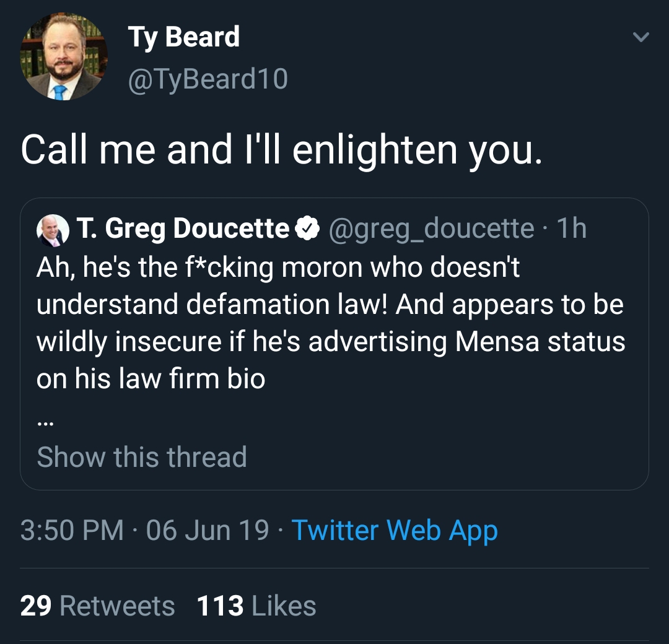View the 29 Retweets list
This screenshot has width=669, height=644.
[97, 606]
